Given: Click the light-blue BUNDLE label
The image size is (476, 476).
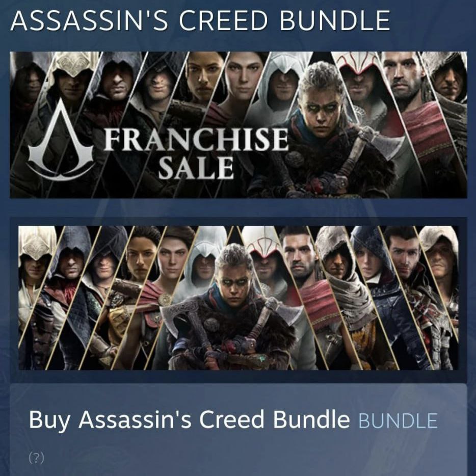Looking at the screenshot, I should [x=398, y=421].
